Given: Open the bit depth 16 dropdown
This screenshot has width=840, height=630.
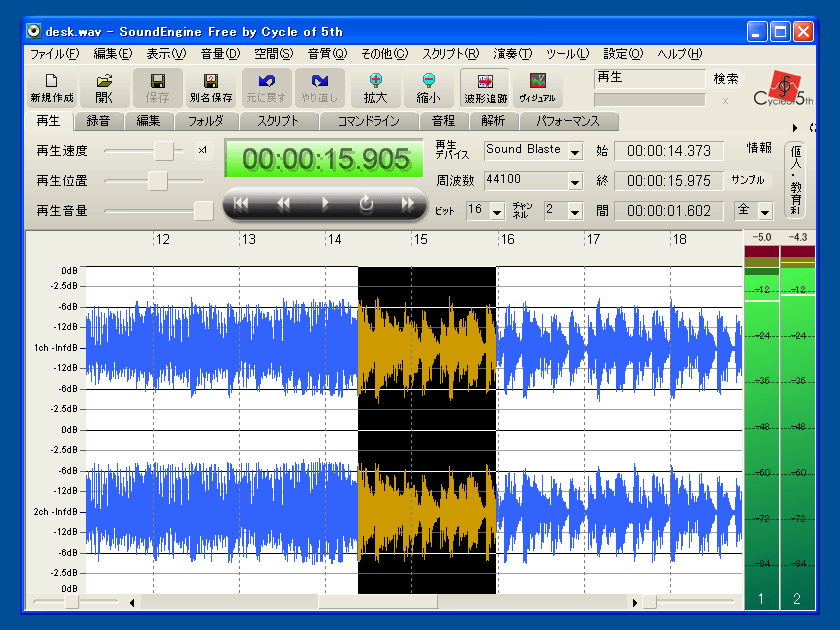Looking at the screenshot, I should click(x=497, y=212).
